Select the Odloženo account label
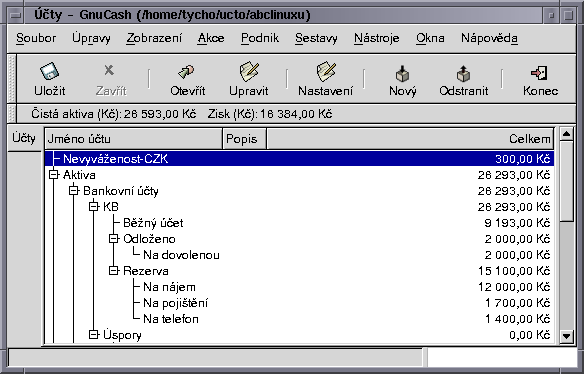Viewport: 584px width, 374px height. pyautogui.click(x=149, y=239)
